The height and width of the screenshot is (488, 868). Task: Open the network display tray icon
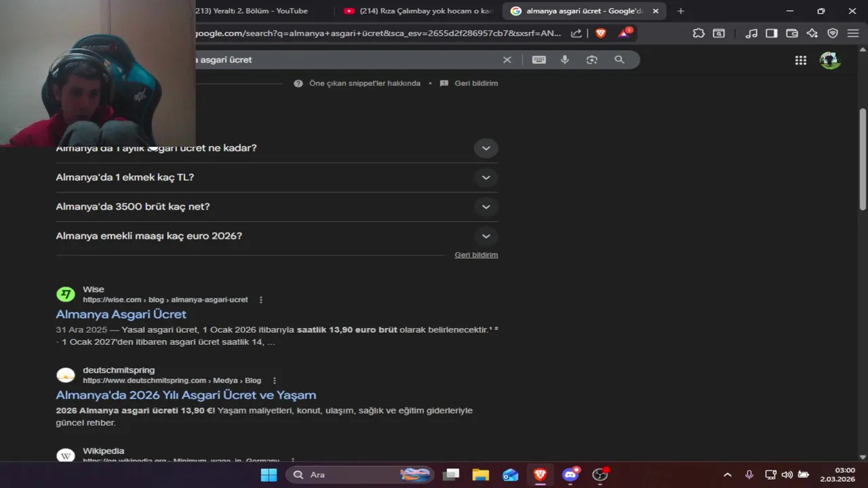(771, 475)
